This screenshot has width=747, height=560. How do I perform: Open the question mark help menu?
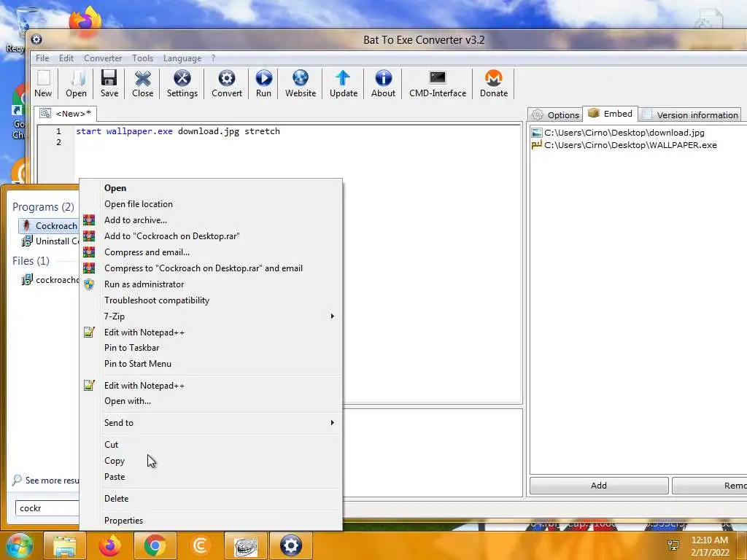(x=214, y=58)
